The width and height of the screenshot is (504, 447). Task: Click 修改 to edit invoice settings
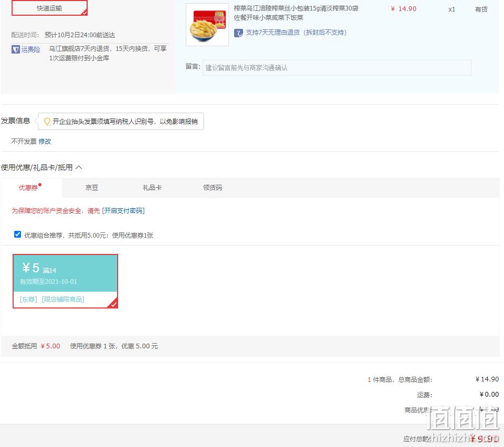click(45, 141)
